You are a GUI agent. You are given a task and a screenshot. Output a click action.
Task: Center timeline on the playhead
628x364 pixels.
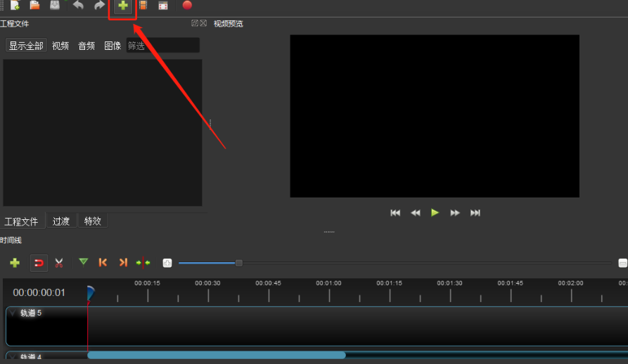143,263
